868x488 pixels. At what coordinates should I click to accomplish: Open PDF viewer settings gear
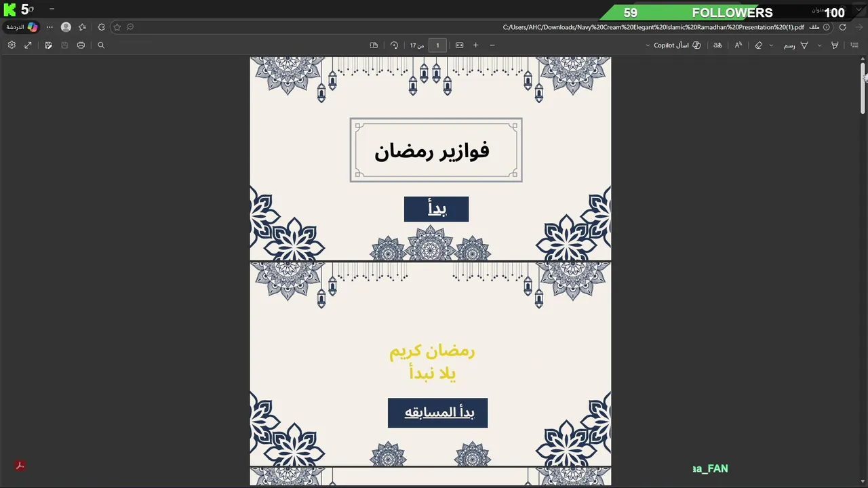[x=12, y=45]
